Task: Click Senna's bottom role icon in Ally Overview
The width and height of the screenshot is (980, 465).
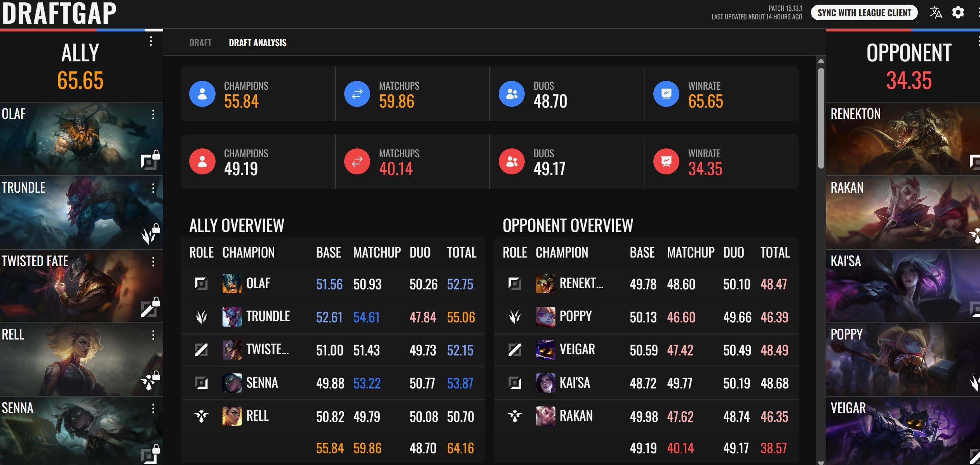Action: (x=201, y=383)
